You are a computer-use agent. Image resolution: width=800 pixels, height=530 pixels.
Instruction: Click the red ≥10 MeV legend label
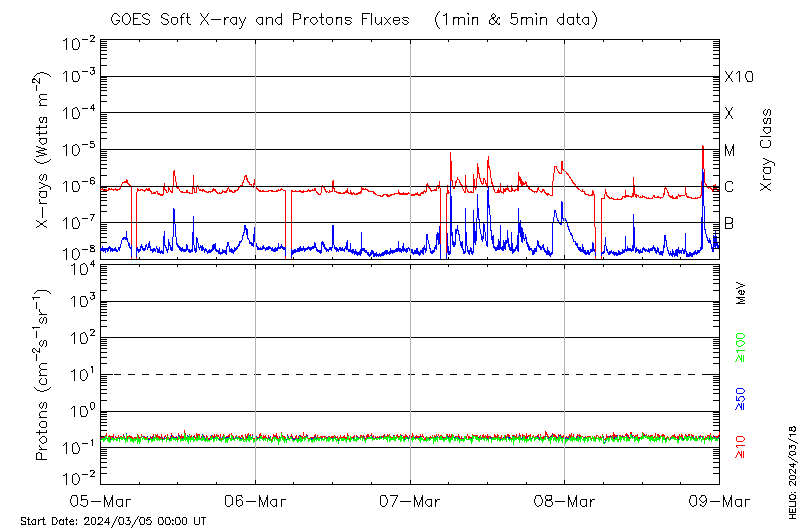click(742, 445)
